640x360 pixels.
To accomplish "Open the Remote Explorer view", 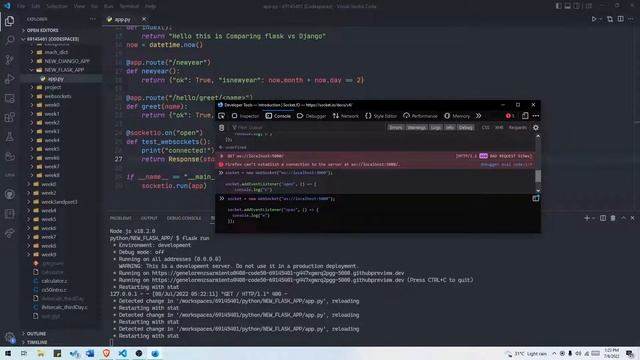I will pyautogui.click(x=9, y=98).
